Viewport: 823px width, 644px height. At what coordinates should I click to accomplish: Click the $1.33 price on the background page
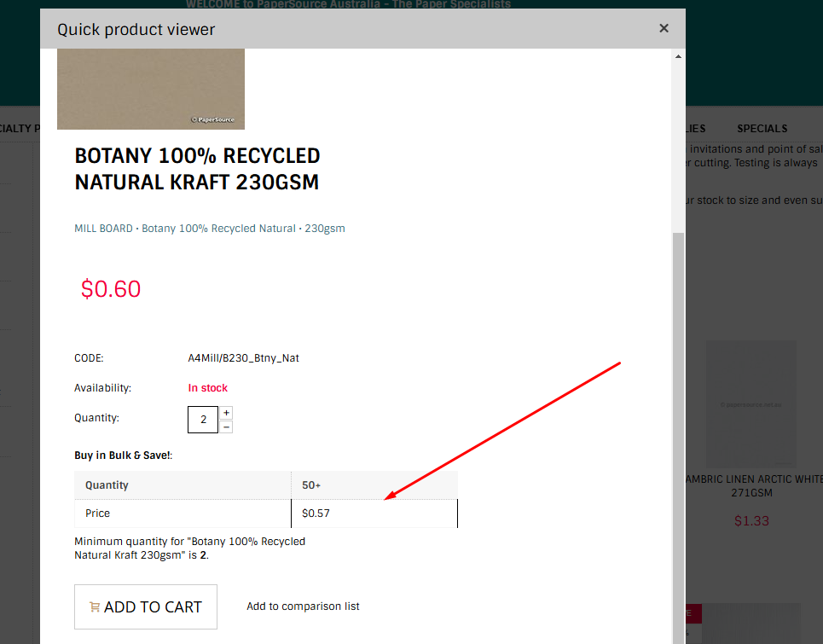coord(751,520)
